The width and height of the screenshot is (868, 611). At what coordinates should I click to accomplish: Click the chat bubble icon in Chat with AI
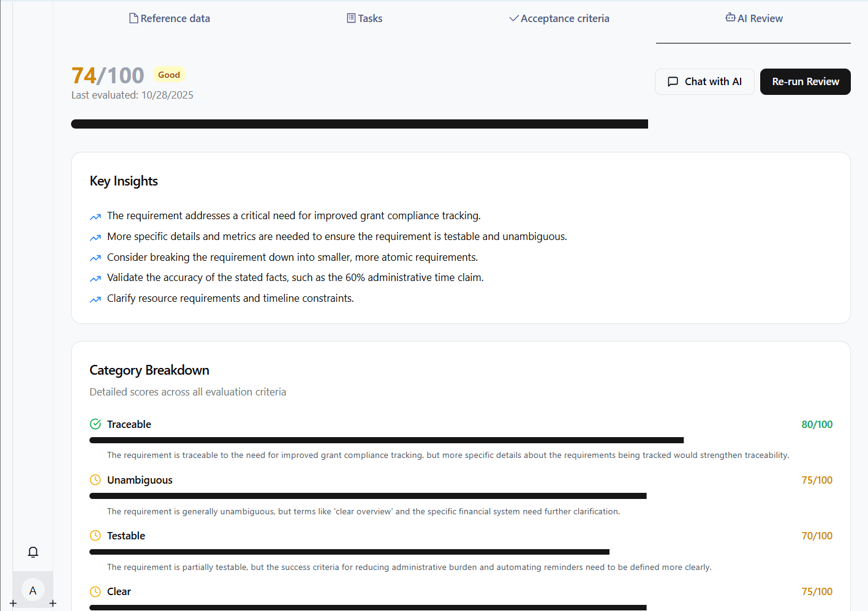pyautogui.click(x=673, y=81)
